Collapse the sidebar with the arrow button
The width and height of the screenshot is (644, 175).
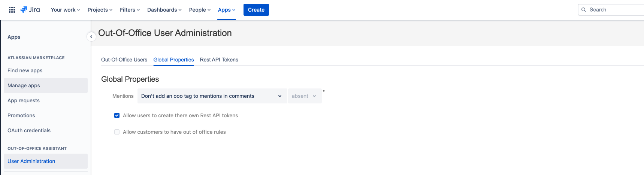coord(91,37)
